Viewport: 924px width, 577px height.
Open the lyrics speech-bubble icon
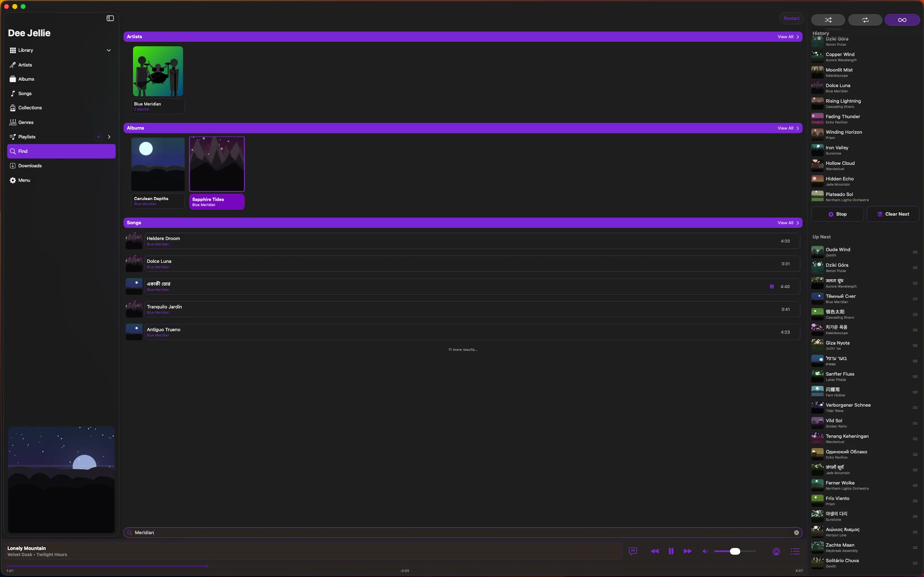pyautogui.click(x=633, y=551)
